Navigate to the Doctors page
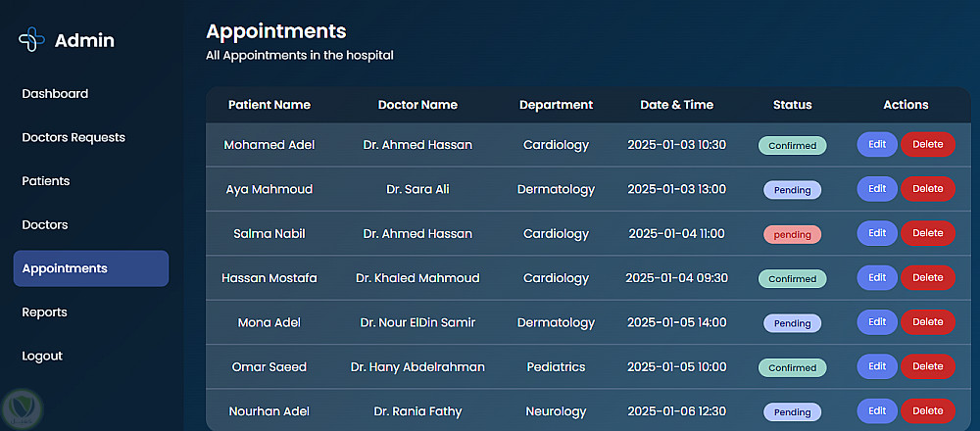The height and width of the screenshot is (431, 980). tap(45, 224)
